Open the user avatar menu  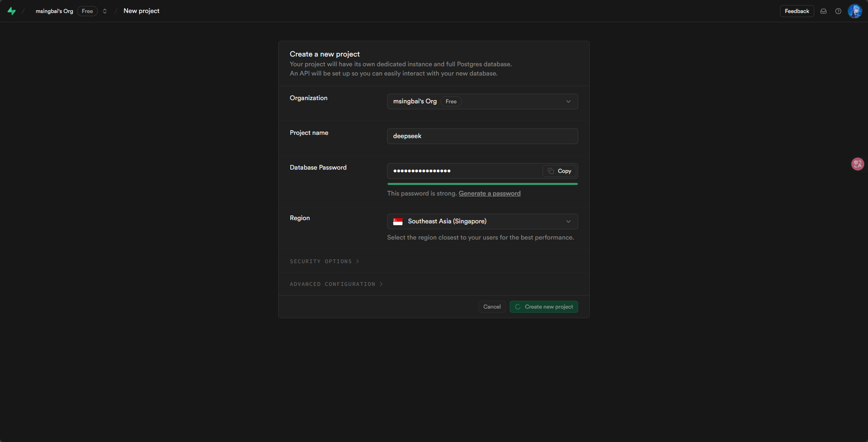(x=855, y=11)
